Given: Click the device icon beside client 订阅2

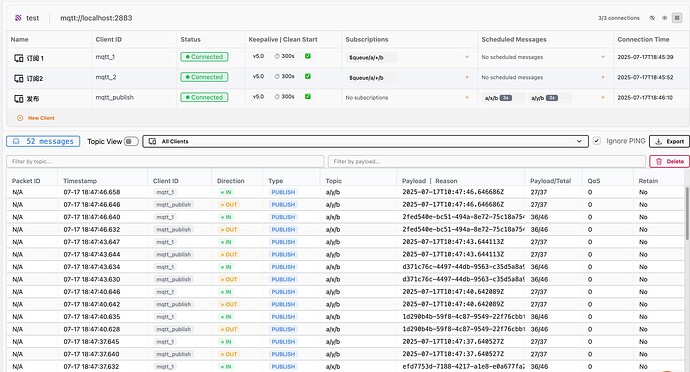Looking at the screenshot, I should pos(18,78).
